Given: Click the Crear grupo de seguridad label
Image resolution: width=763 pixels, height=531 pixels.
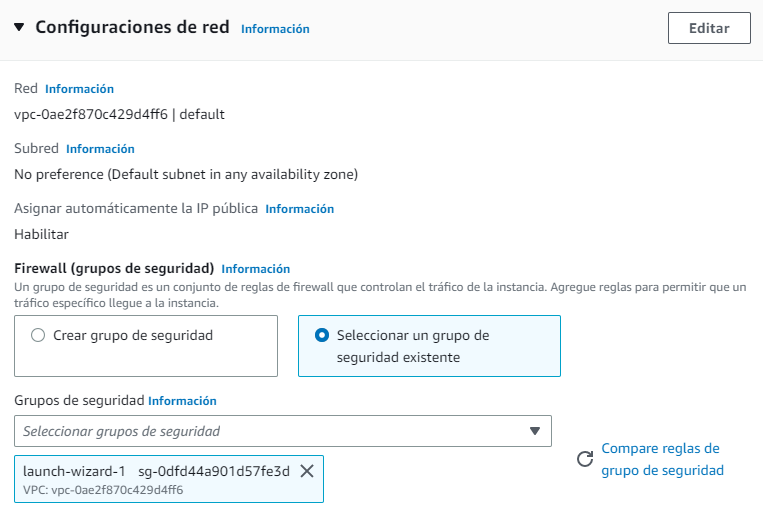Looking at the screenshot, I should coord(133,335).
